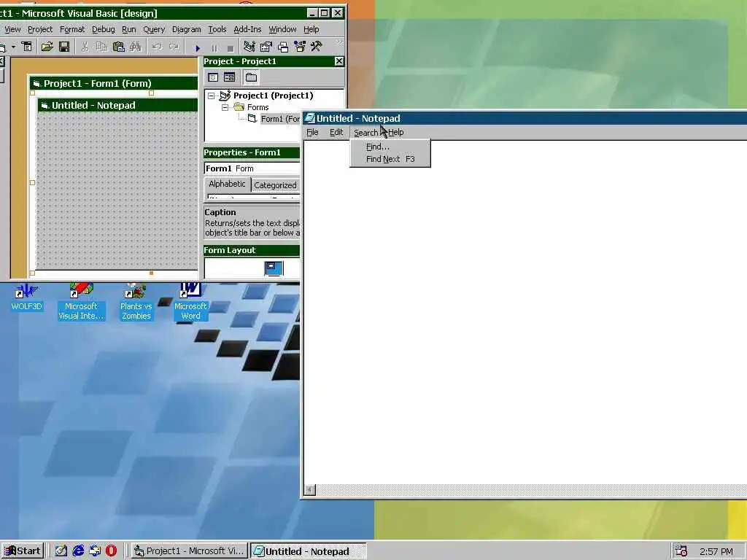Screen dimensions: 747x560
Task: Click the Redo arrow icon
Action: [x=174, y=46]
